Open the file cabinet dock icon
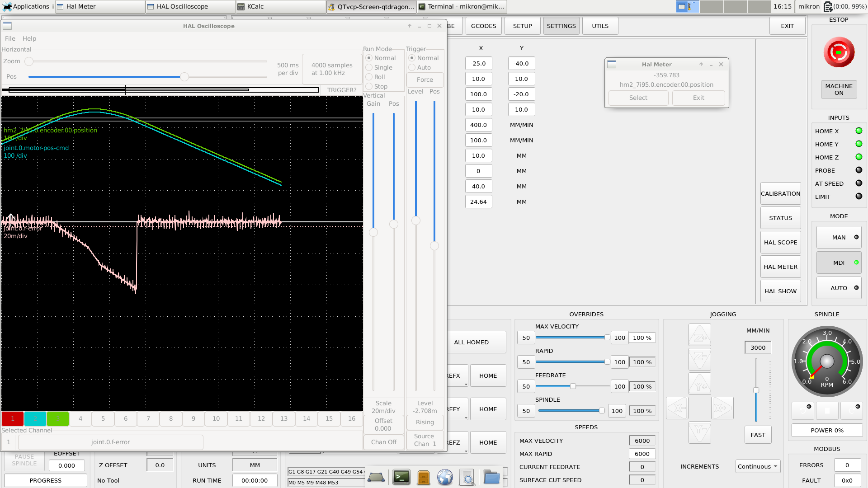The height and width of the screenshot is (488, 868). coord(424,477)
